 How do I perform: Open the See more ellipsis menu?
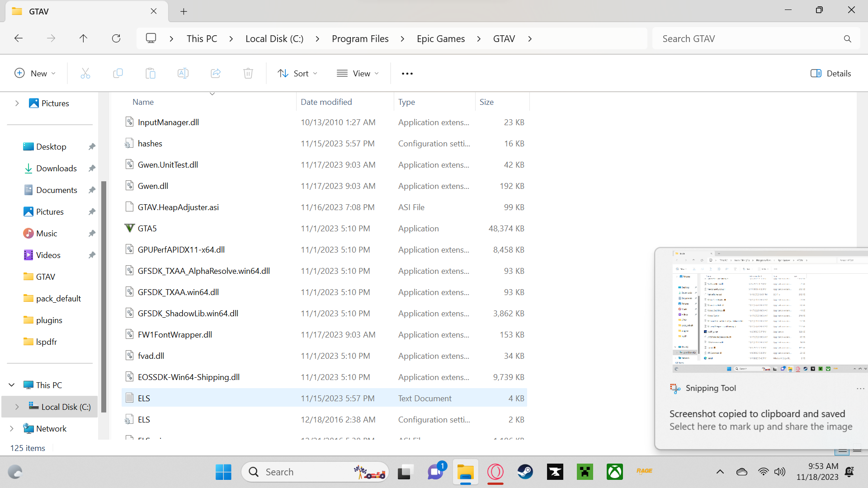pyautogui.click(x=407, y=73)
